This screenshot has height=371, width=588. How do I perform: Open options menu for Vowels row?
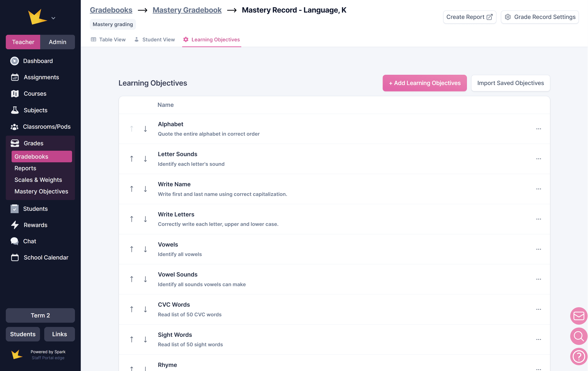click(x=538, y=249)
